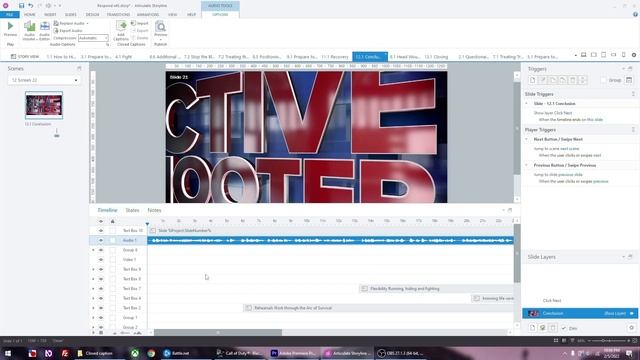This screenshot has height=360, width=640.
Task: Click Export Audio button
Action: 68,31
